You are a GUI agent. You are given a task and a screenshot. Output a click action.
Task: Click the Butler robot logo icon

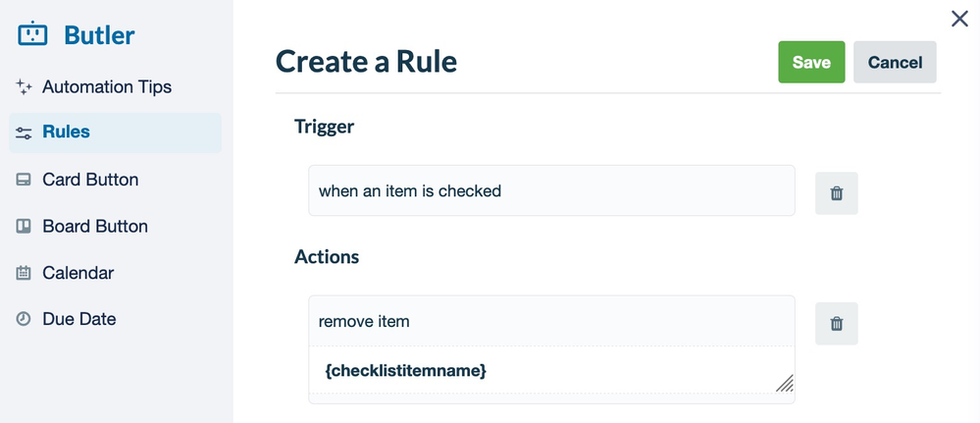(x=32, y=33)
